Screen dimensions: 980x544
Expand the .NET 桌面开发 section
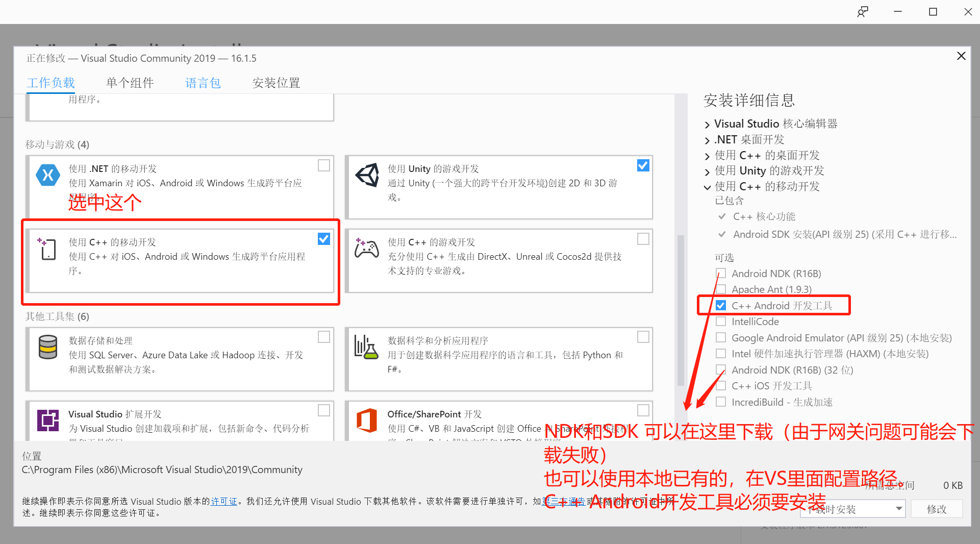(708, 139)
